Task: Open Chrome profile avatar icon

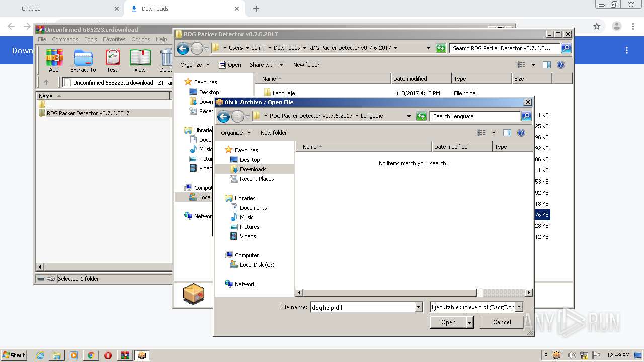Action: [616, 26]
